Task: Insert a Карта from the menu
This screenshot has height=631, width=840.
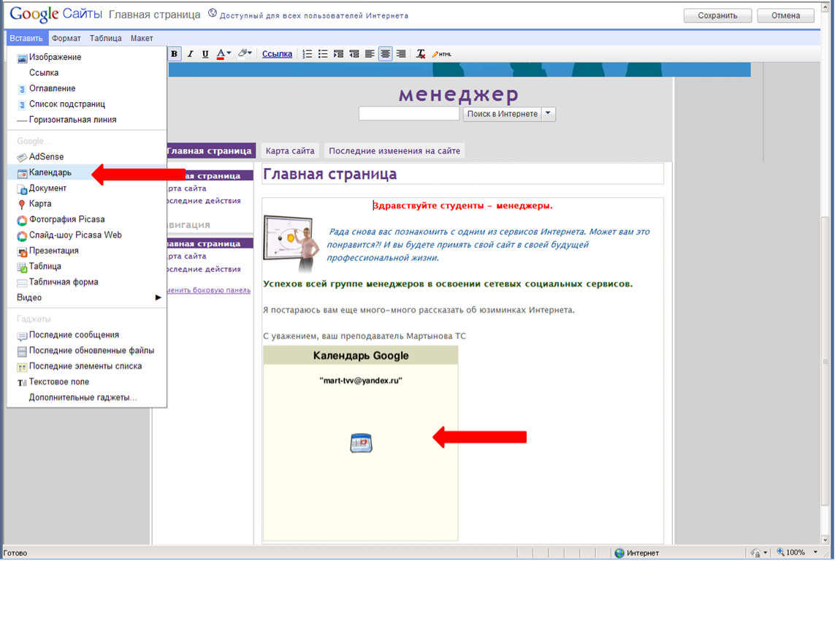Action: [x=87, y=204]
